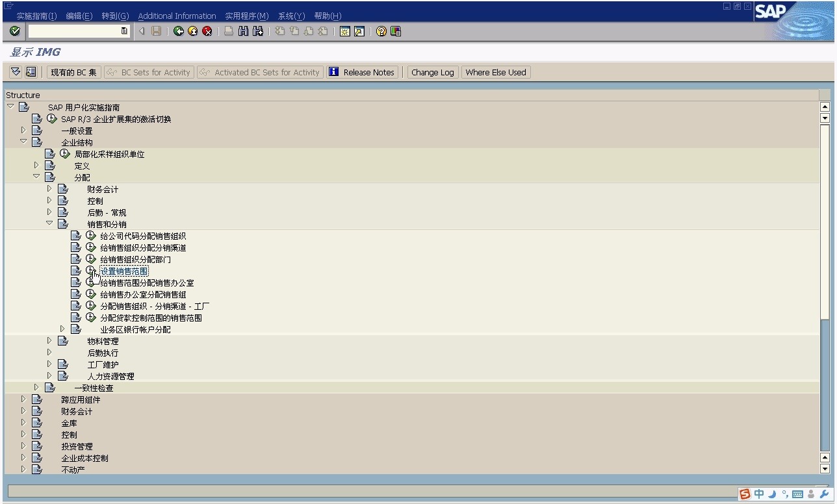Click the BC Sets for Activity button

(149, 72)
